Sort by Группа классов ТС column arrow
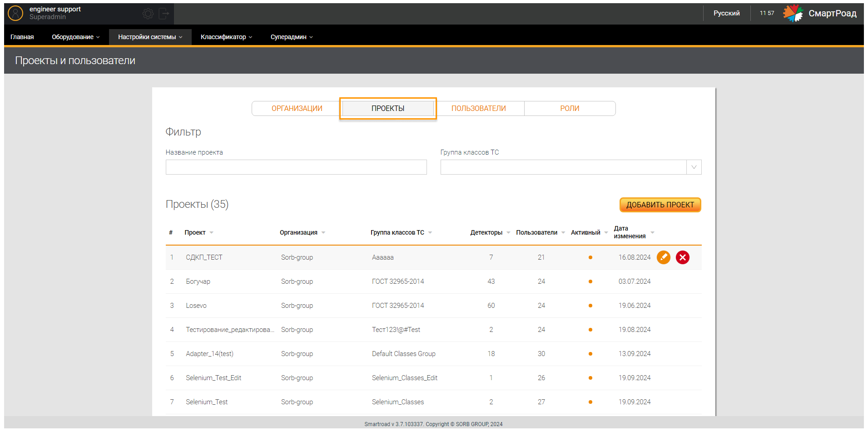 click(430, 233)
